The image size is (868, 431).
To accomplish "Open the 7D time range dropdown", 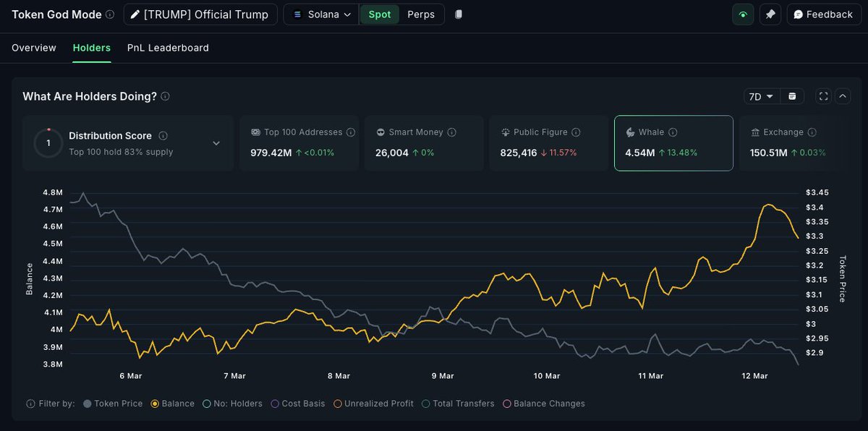I will pyautogui.click(x=762, y=96).
